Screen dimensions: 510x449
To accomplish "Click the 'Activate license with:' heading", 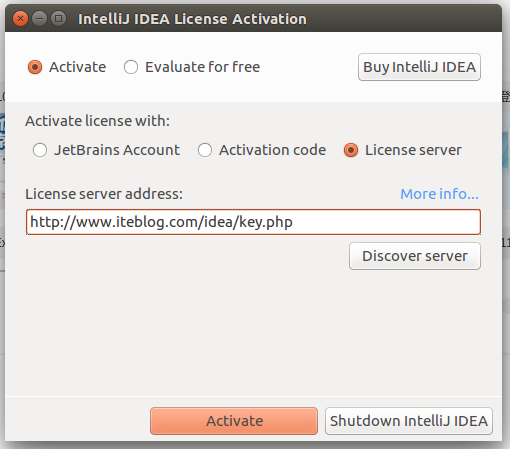I will 98,121.
